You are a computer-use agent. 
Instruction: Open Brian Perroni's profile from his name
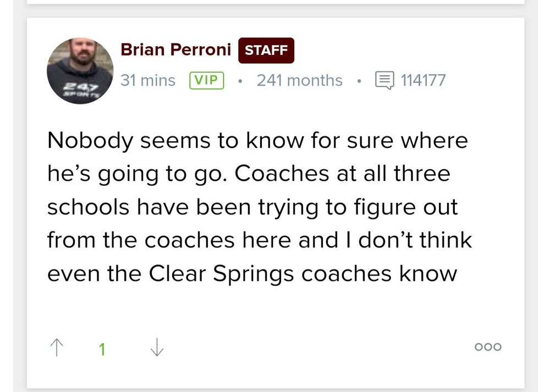(x=175, y=49)
